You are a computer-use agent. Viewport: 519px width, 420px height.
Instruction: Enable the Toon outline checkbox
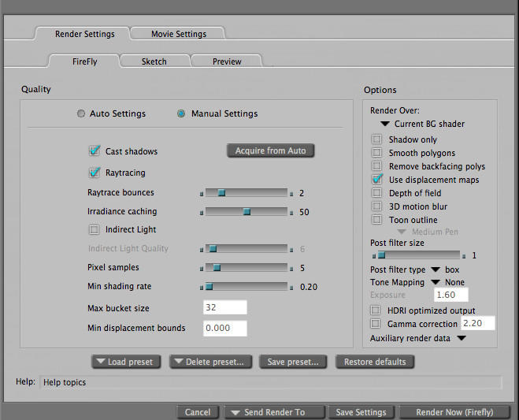376,220
